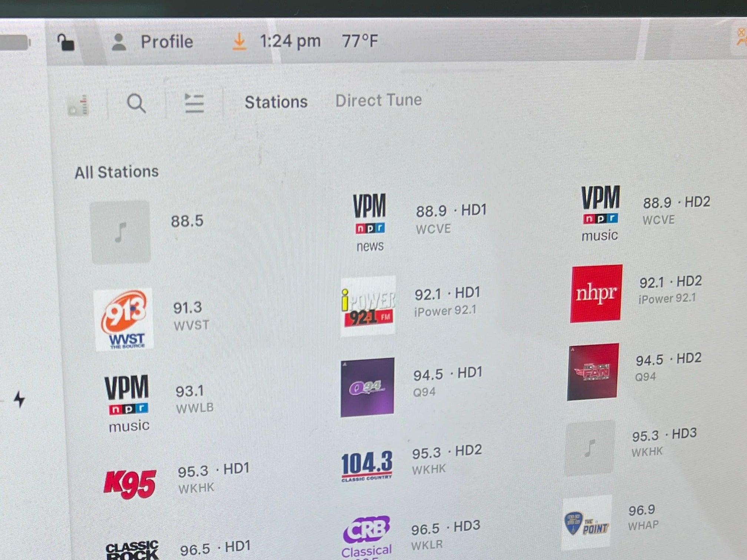Tap '95.3 · HD2' station text
The height and width of the screenshot is (560, 747).
(x=447, y=451)
